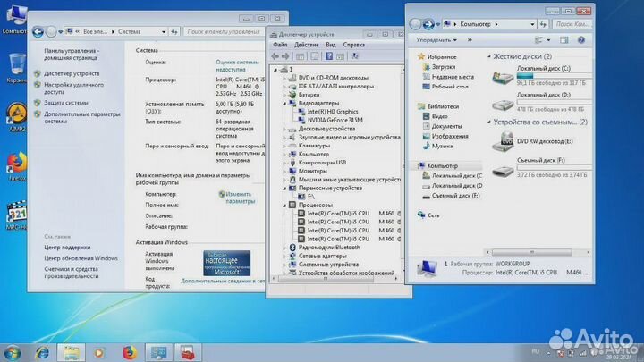Open 'Действие' menu in Device Manager
The width and height of the screenshot is (644, 362).
(307, 45)
